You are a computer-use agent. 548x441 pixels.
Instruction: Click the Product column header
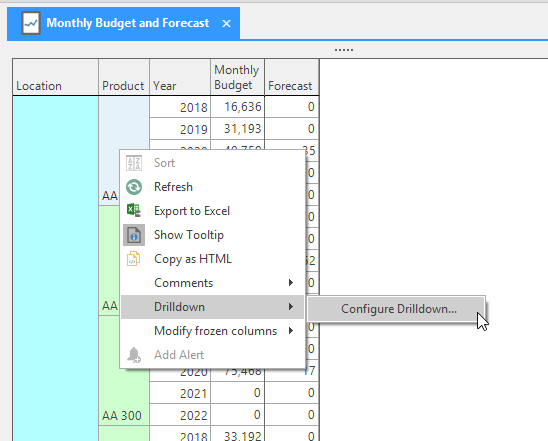pyautogui.click(x=124, y=77)
